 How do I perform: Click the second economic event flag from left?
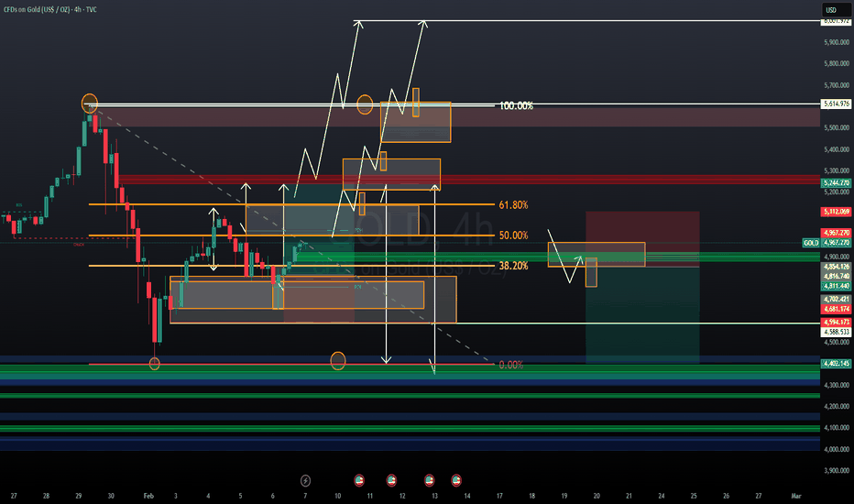[x=391, y=479]
